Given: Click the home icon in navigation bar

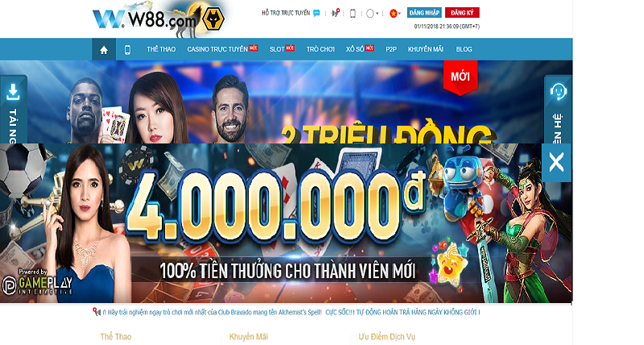Looking at the screenshot, I should pyautogui.click(x=104, y=49).
